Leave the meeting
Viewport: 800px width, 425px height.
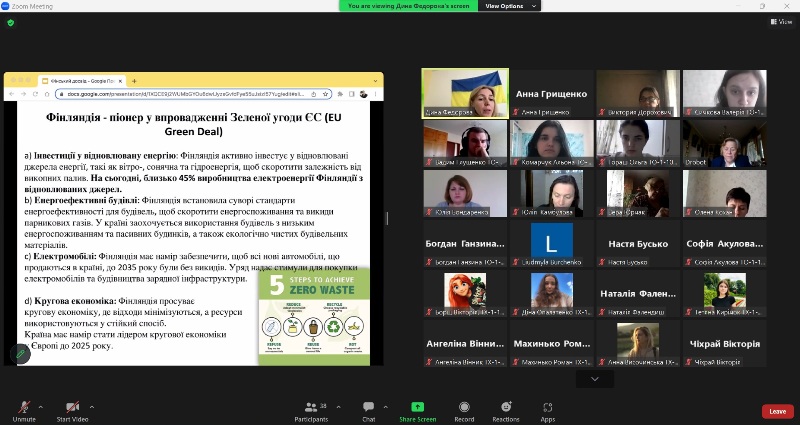tap(777, 411)
